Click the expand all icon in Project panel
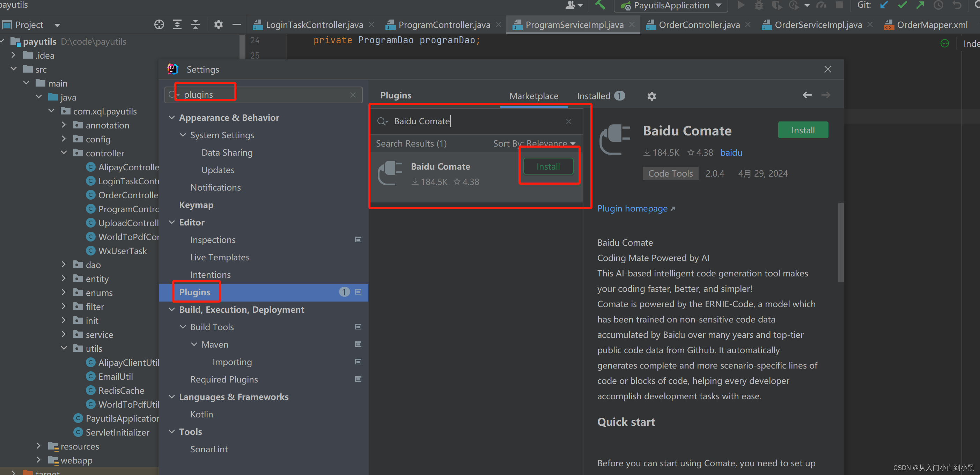This screenshot has height=475, width=980. [177, 25]
